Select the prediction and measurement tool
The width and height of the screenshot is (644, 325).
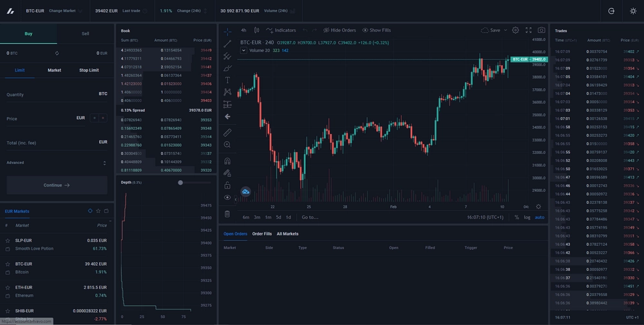(x=227, y=104)
